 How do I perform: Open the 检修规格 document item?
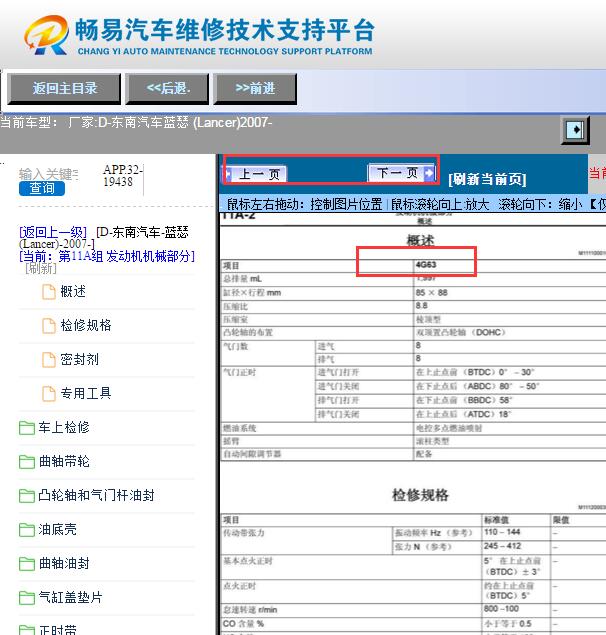[86, 325]
